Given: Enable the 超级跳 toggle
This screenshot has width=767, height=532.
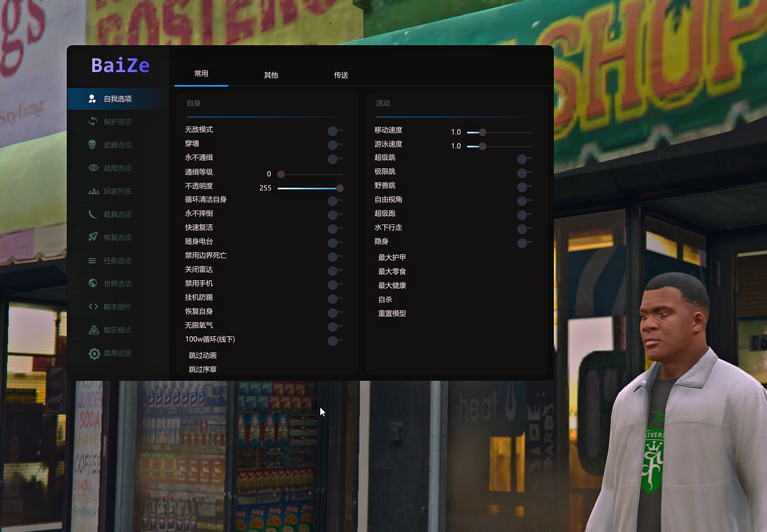Looking at the screenshot, I should (x=524, y=159).
